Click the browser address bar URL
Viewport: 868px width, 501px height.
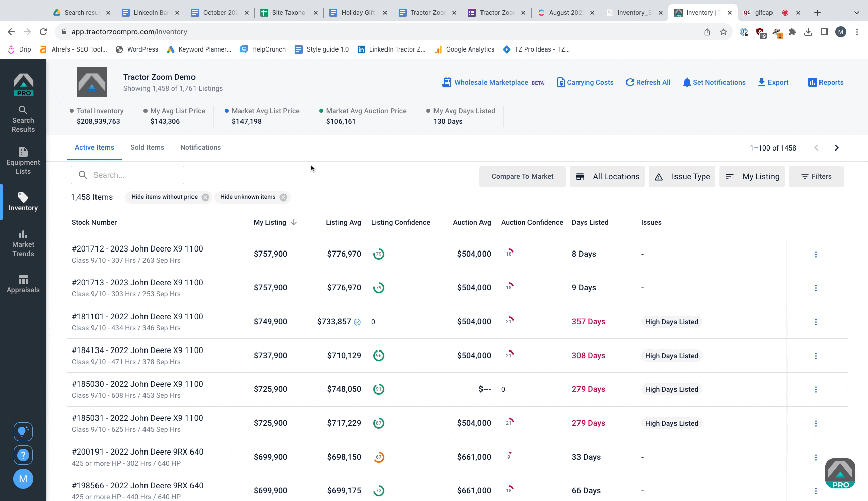129,32
